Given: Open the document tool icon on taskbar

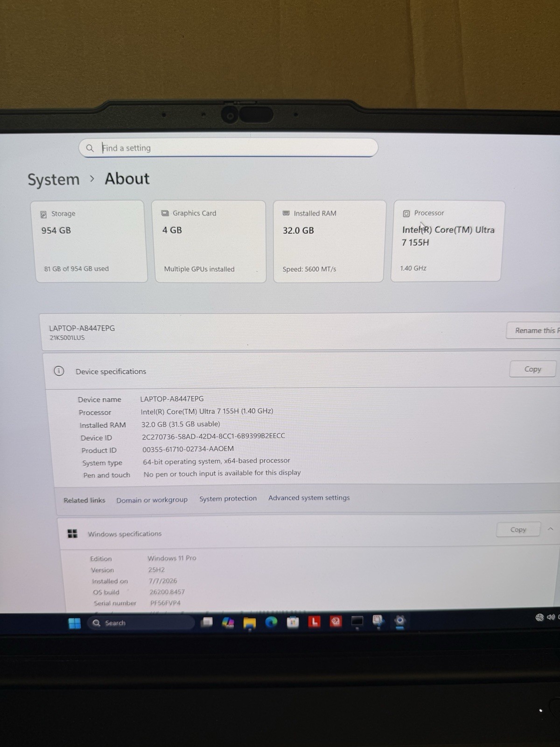Looking at the screenshot, I should pyautogui.click(x=378, y=620).
